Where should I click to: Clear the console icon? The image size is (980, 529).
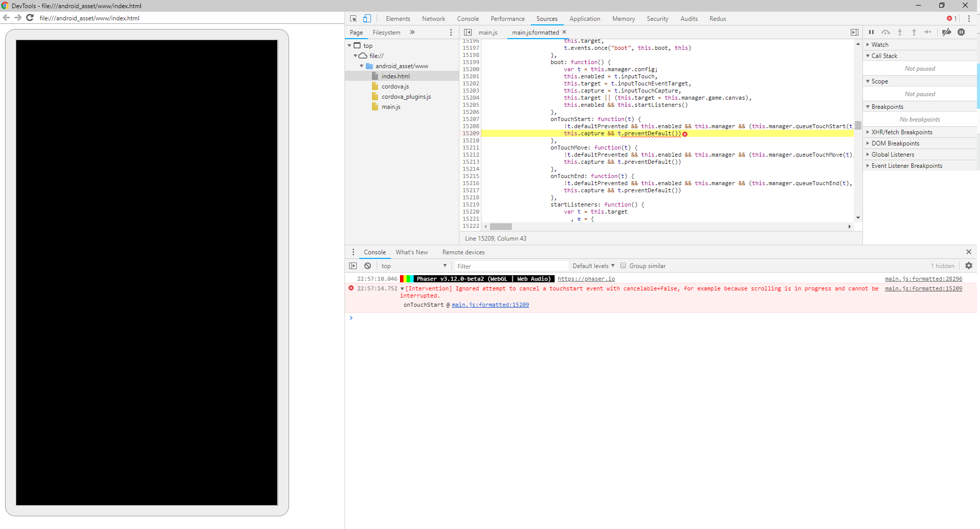click(367, 266)
